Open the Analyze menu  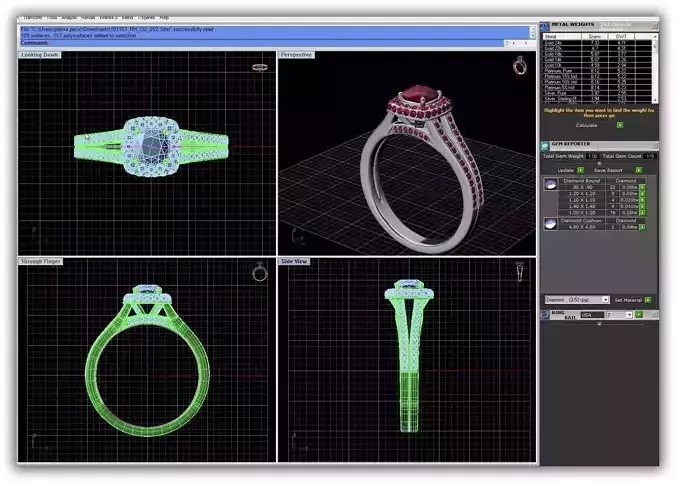pos(69,18)
